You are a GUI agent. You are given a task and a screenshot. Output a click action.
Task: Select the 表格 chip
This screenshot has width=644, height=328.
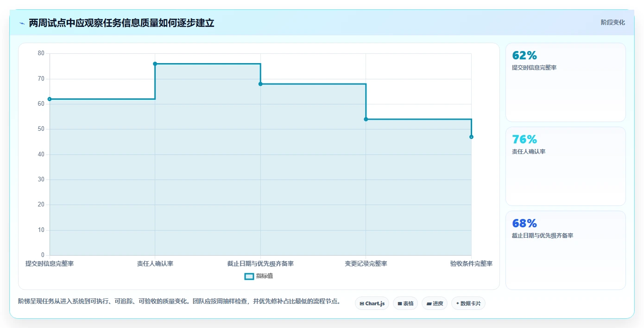point(405,303)
